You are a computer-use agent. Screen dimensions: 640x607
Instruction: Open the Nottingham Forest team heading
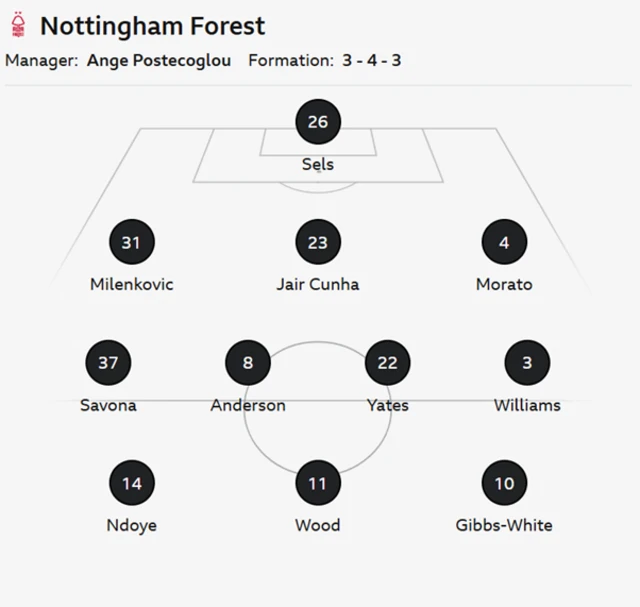click(x=152, y=25)
